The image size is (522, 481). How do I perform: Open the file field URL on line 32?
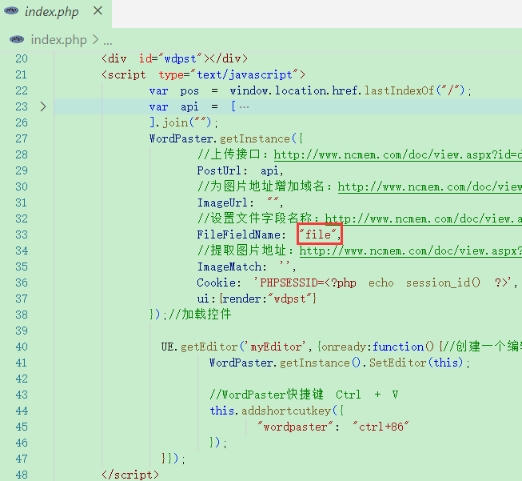[423, 219]
